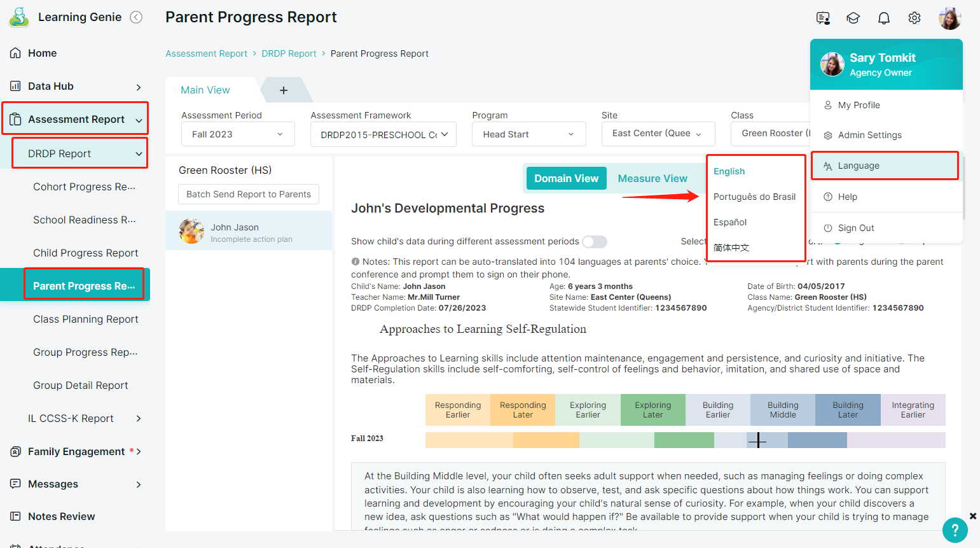Click the Building Middle color legend cell
980x548 pixels.
[782, 410]
